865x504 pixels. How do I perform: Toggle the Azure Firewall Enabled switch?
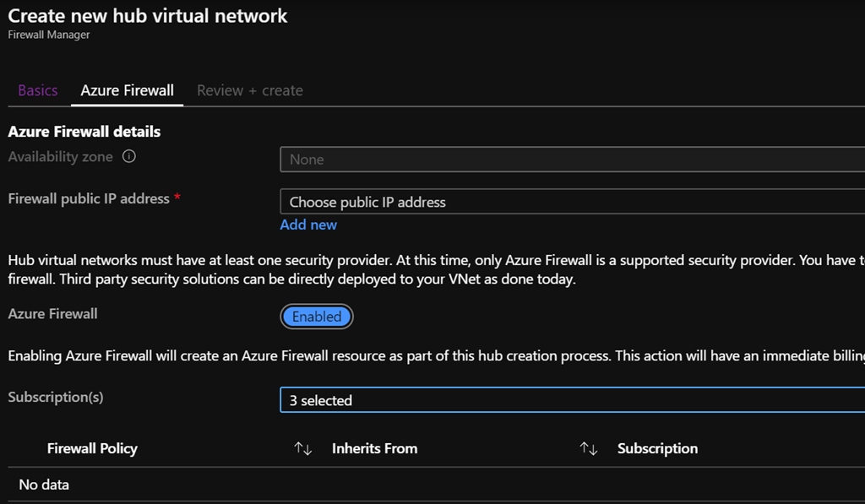317,317
